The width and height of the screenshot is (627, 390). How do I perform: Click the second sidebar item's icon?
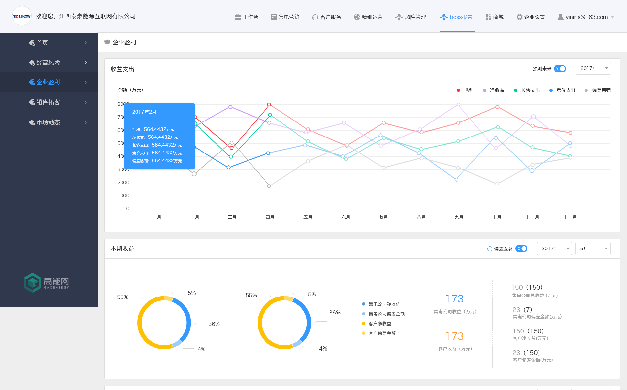[x=32, y=62]
